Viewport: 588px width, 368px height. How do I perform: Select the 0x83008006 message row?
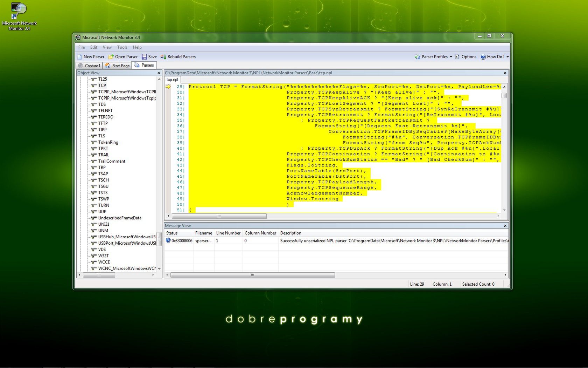(336, 241)
